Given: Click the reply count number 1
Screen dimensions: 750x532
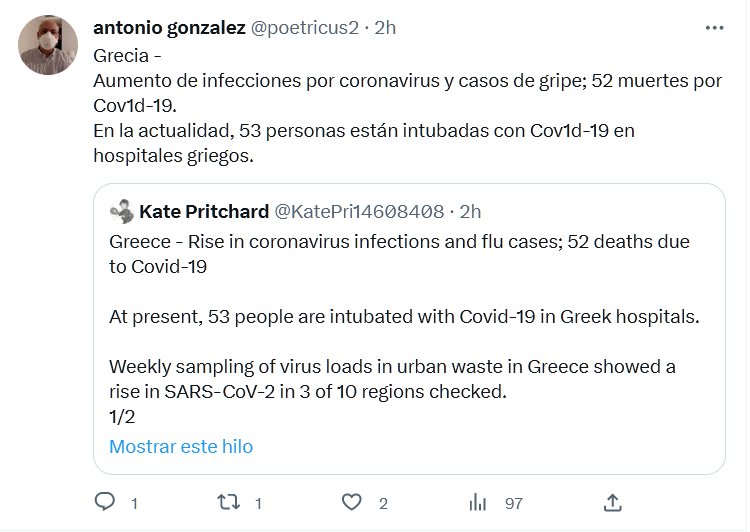Looking at the screenshot, I should (134, 504).
